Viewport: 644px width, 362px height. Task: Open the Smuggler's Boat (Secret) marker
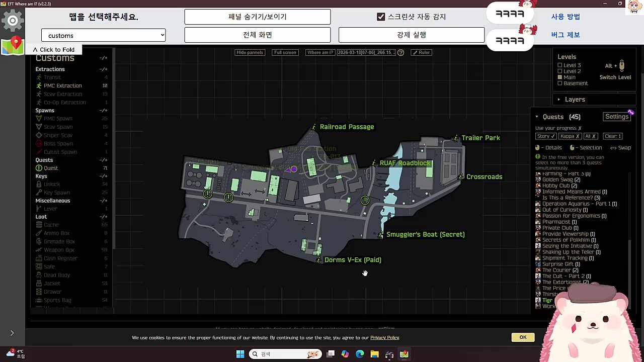381,235
